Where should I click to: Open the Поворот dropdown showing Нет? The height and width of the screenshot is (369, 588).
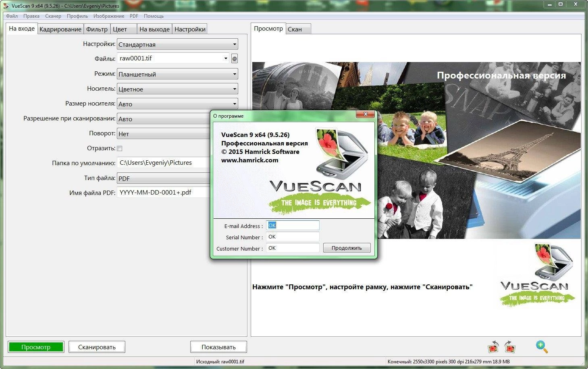coord(163,134)
